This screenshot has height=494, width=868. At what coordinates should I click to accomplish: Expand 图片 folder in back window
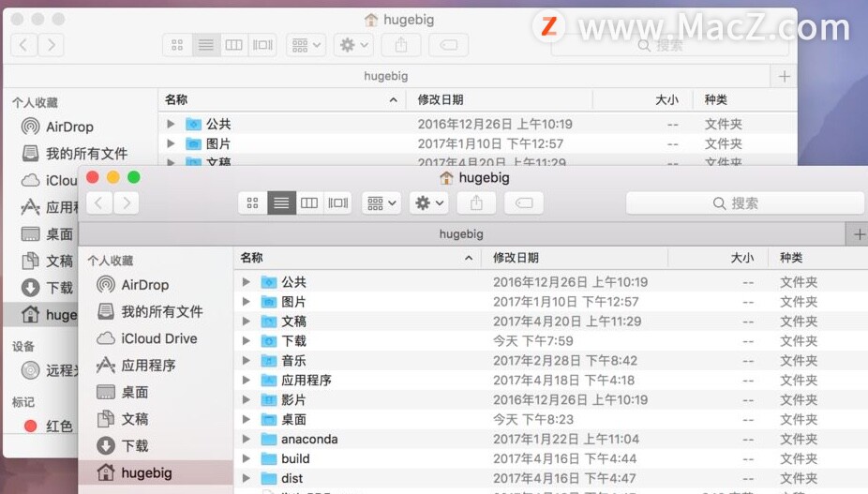(171, 144)
